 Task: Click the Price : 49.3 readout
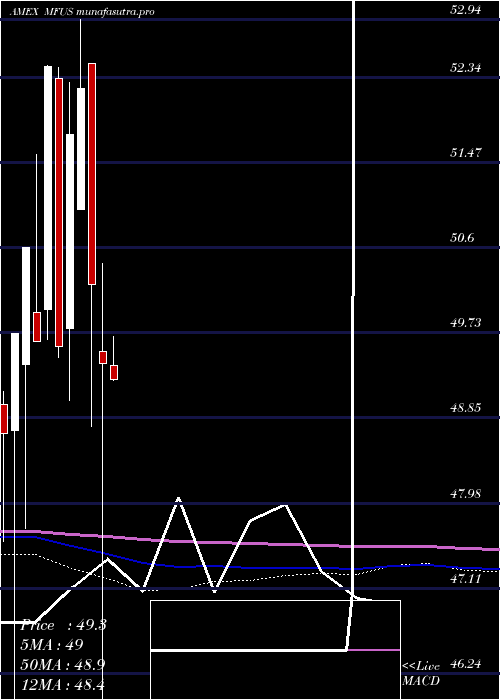click(63, 625)
